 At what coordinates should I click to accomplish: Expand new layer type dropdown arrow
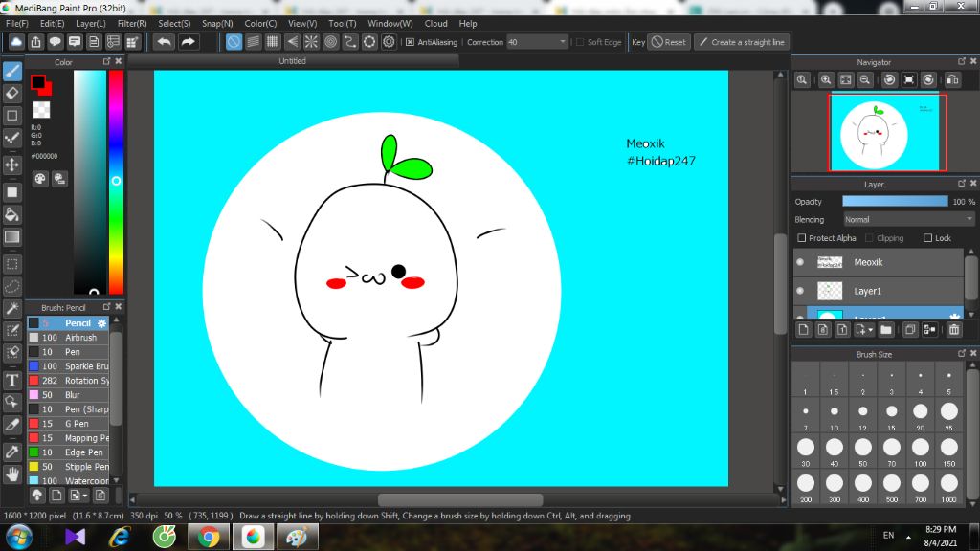[870, 330]
